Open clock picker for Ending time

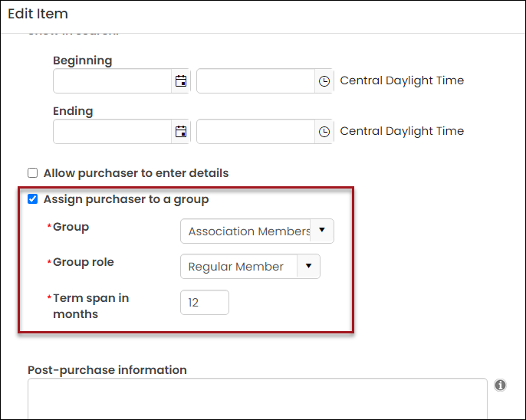coord(324,131)
